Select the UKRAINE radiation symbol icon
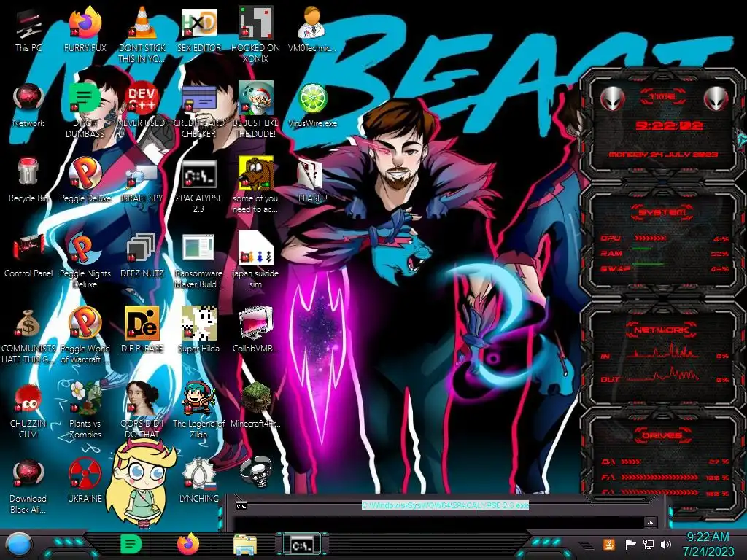 click(x=85, y=480)
